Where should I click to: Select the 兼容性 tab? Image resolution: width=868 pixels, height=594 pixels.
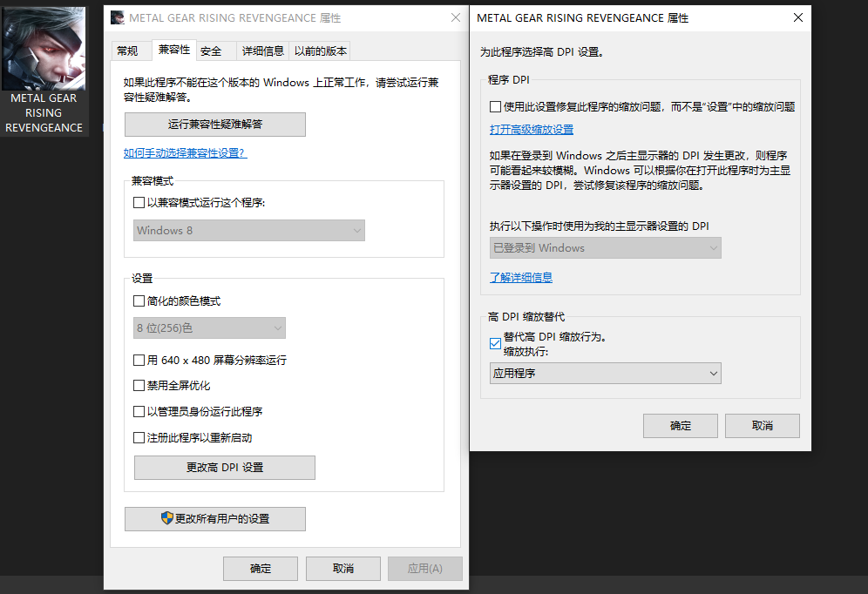click(174, 50)
